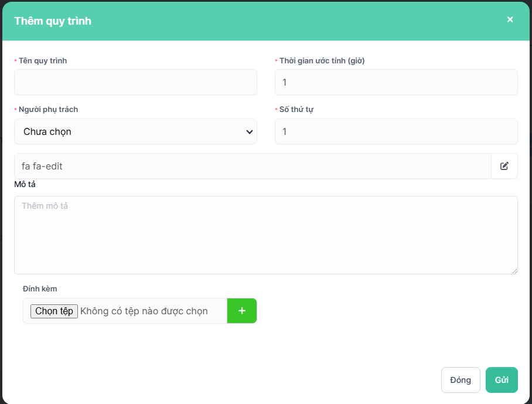Click the Không có tệp nào được chọn text
Viewport: 532px width, 404px height.
click(144, 311)
